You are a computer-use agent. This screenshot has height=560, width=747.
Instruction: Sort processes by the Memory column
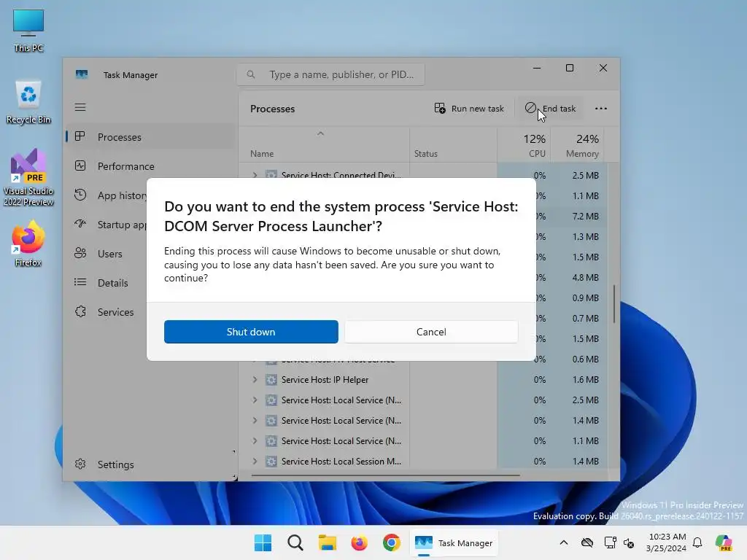pyautogui.click(x=578, y=145)
